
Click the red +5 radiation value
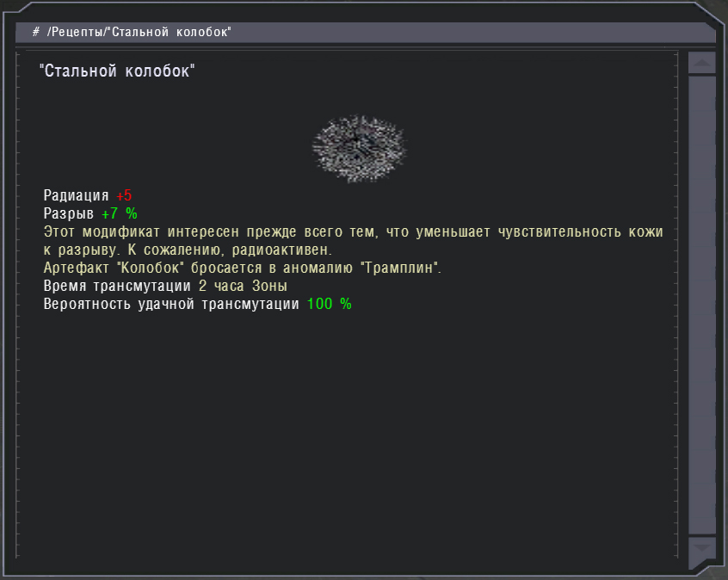[124, 195]
